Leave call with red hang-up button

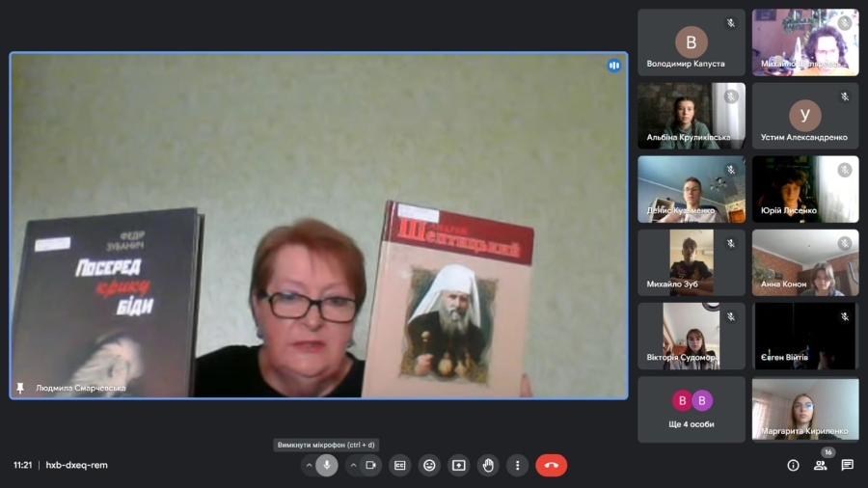[551, 465]
